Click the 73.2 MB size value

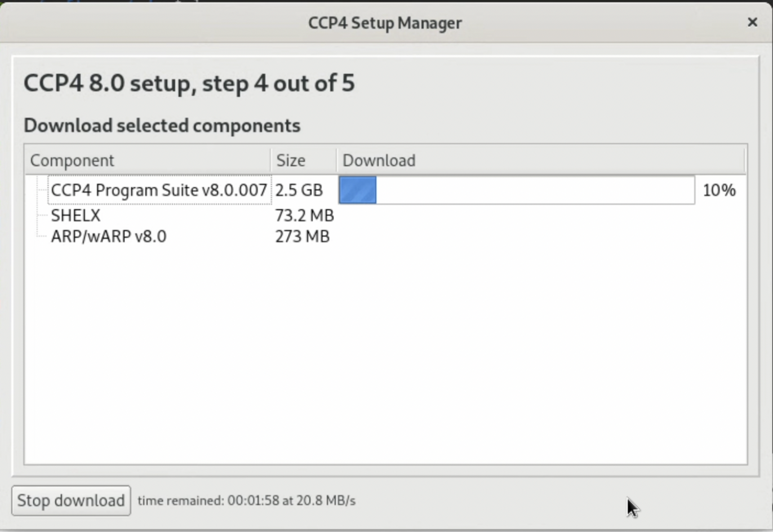[x=304, y=215]
